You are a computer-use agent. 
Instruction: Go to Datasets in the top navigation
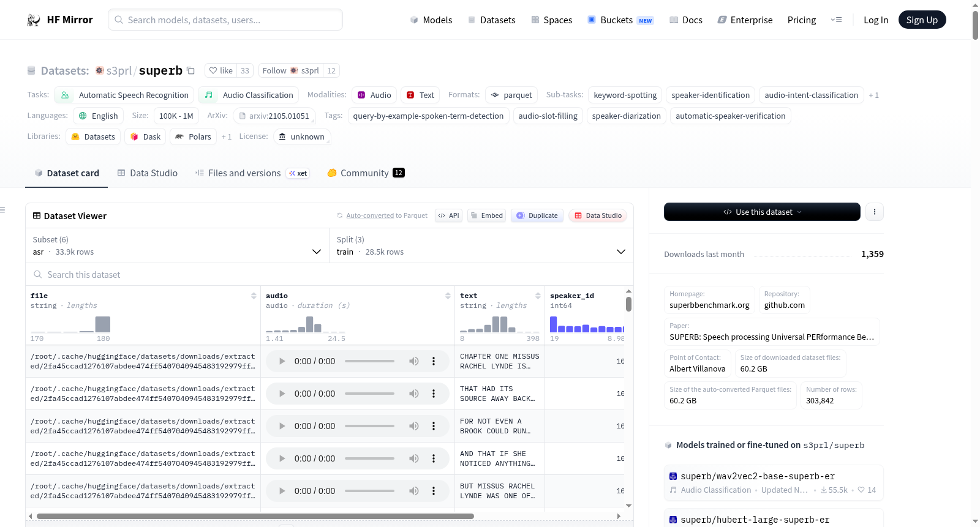(x=491, y=20)
